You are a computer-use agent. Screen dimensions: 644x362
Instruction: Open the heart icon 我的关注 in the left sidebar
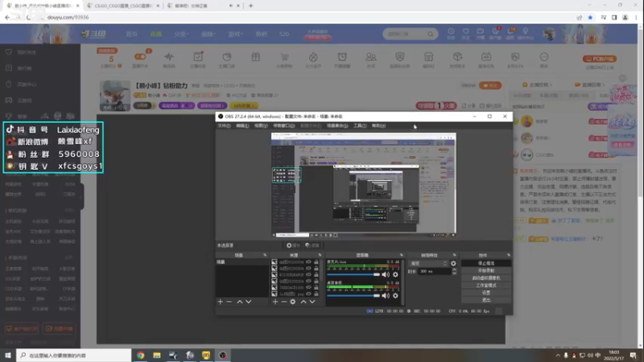tap(9, 52)
